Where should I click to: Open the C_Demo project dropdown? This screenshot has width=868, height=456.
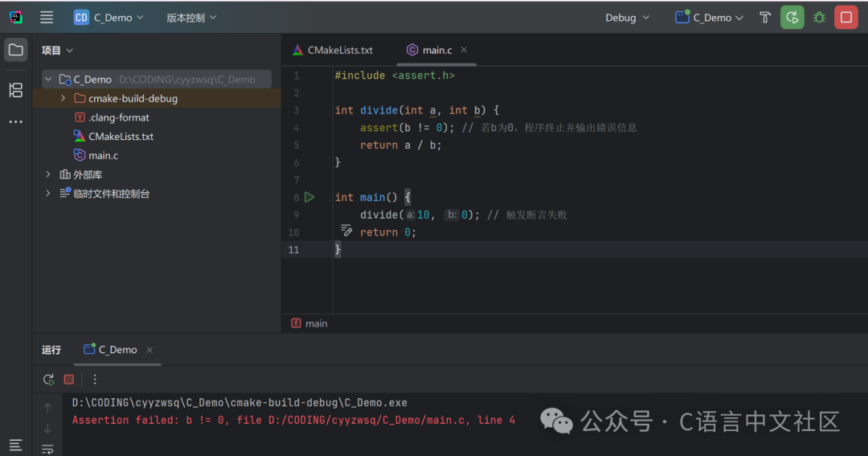tap(109, 18)
